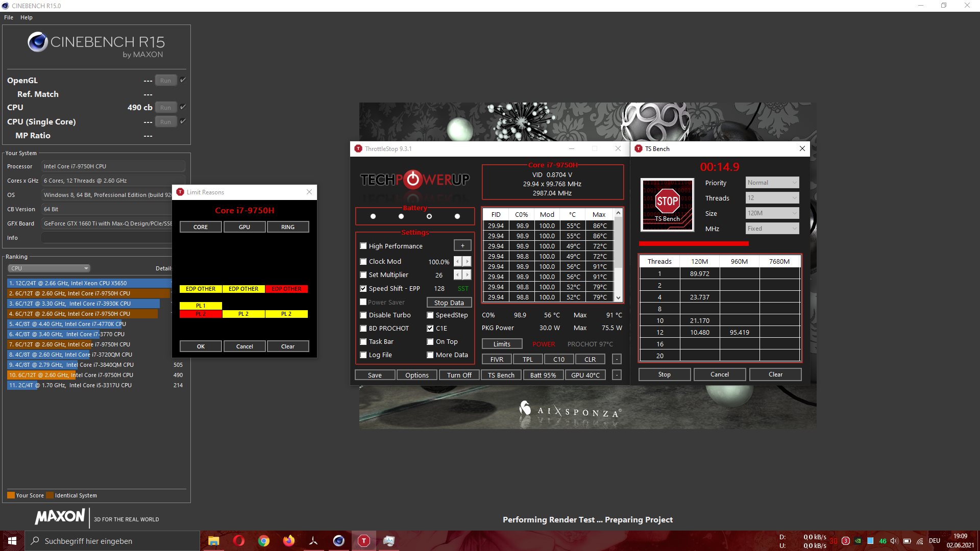Open the Threads count dropdown
The image size is (980, 551).
pyautogui.click(x=772, y=198)
